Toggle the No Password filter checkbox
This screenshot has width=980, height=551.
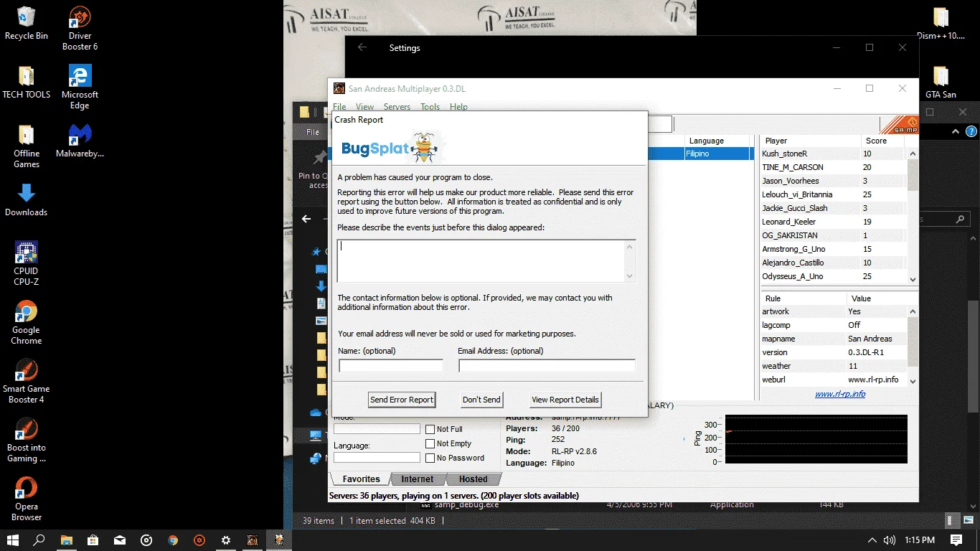tap(430, 458)
